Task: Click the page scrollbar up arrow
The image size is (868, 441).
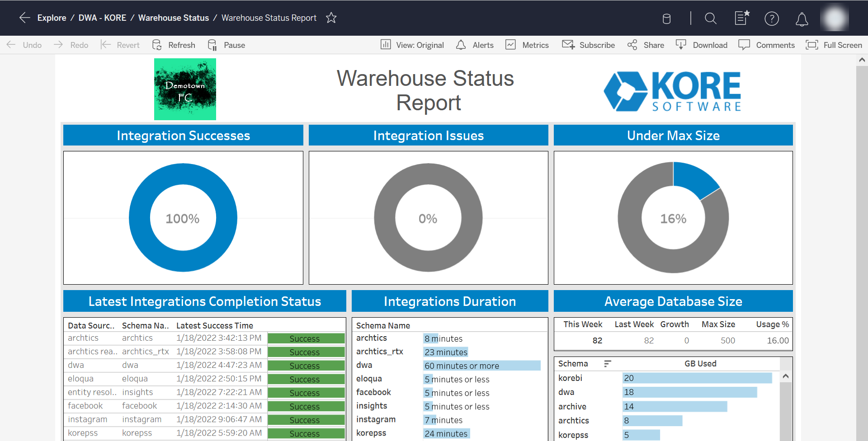Action: tap(862, 60)
